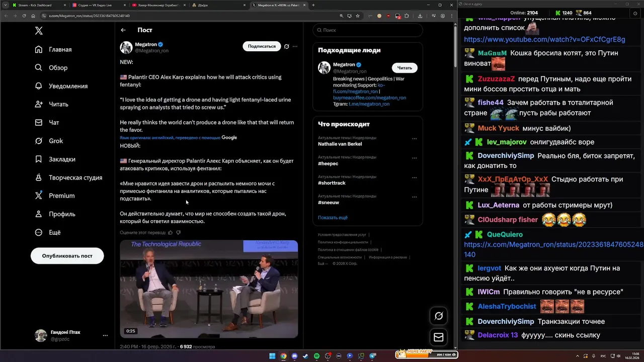The image size is (644, 362).
Task: Open Windows Start menu
Action: tap(272, 356)
